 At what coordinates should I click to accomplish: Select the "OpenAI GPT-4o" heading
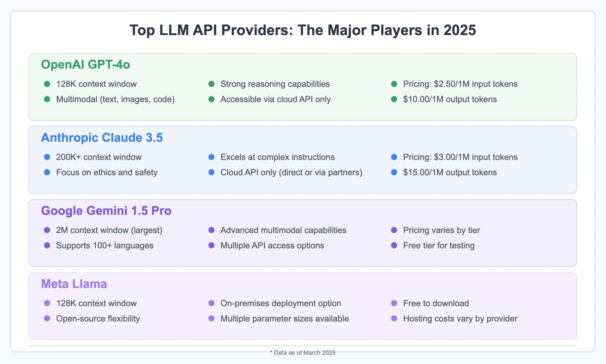85,65
